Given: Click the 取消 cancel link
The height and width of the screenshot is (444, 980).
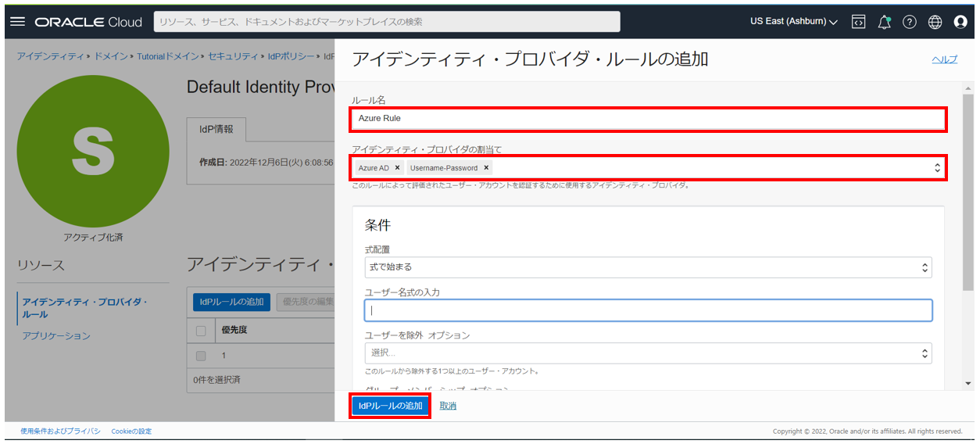Looking at the screenshot, I should [448, 406].
